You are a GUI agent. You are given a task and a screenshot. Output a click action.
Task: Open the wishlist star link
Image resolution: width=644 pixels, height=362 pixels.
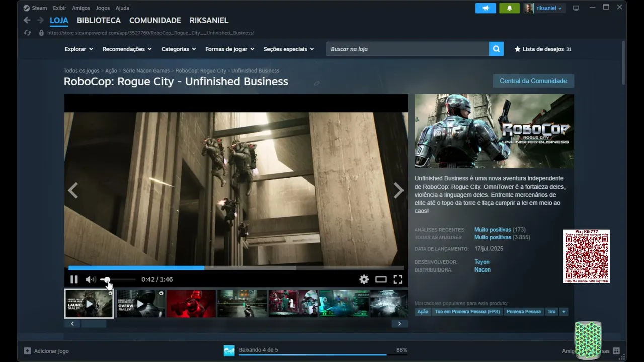542,49
